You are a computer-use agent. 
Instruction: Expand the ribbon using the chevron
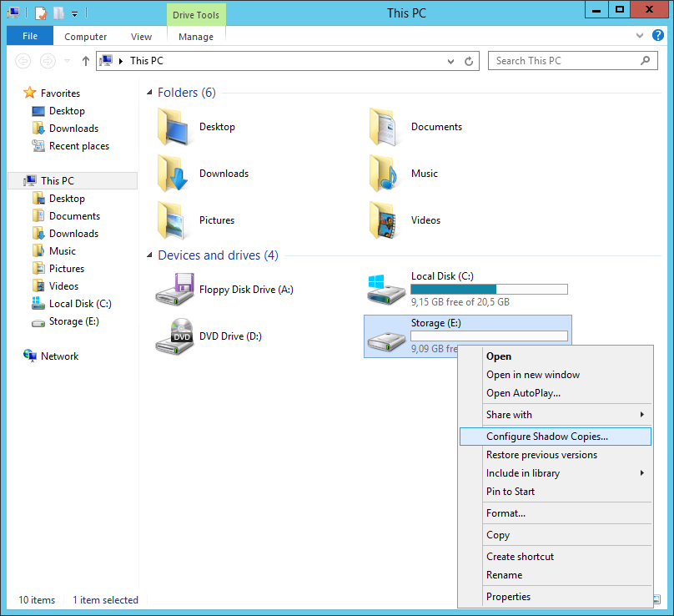641,36
